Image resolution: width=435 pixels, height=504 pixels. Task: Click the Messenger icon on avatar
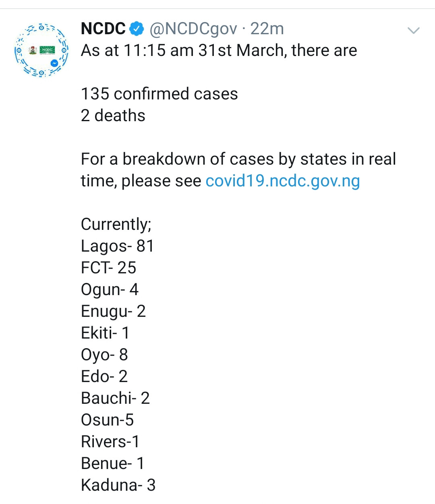(54, 63)
